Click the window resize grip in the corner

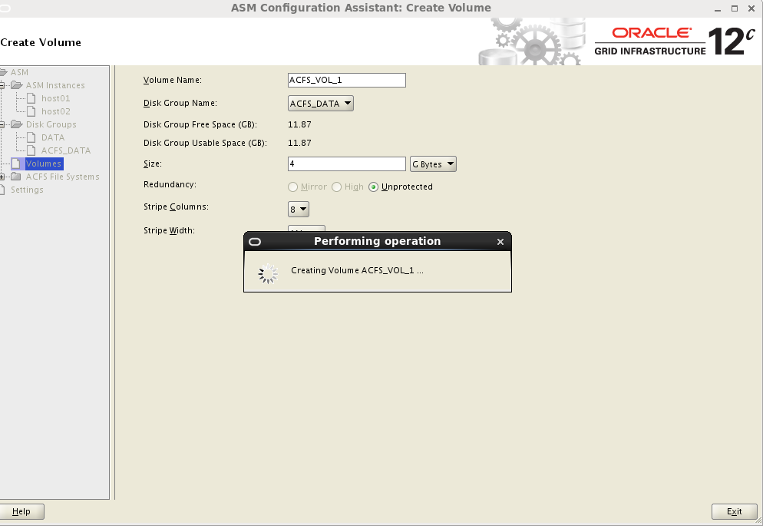pyautogui.click(x=758, y=520)
